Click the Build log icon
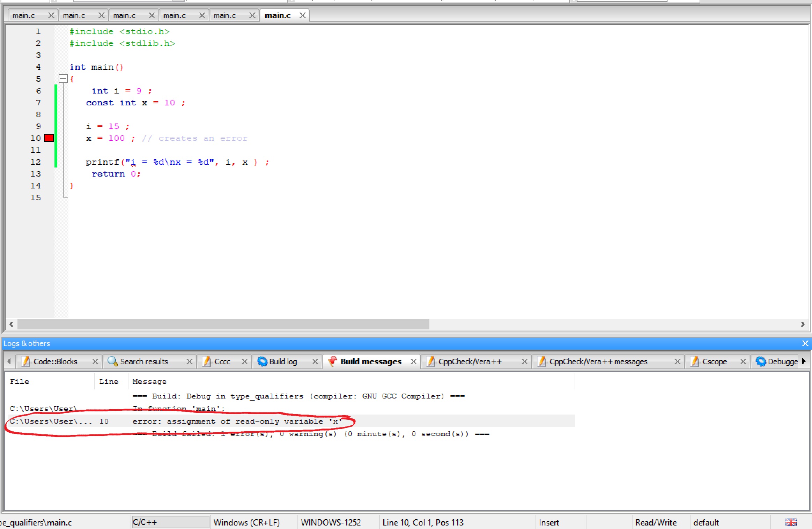This screenshot has height=529, width=812. (263, 362)
